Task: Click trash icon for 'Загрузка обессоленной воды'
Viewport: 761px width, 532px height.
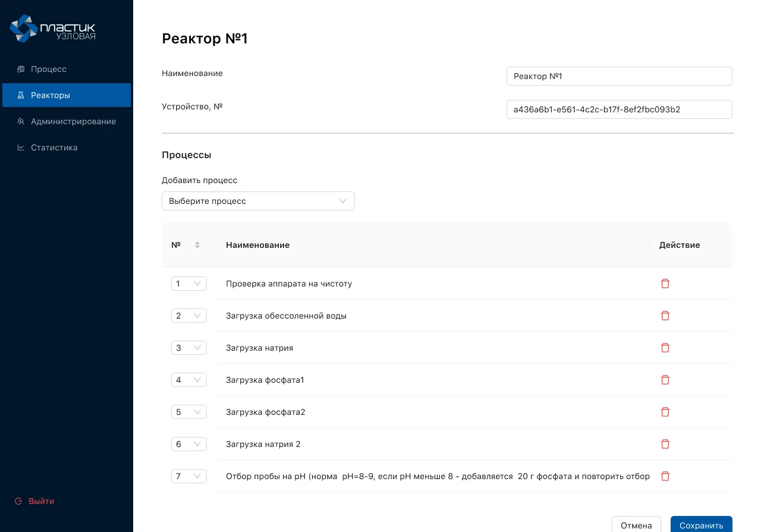Action: (665, 316)
